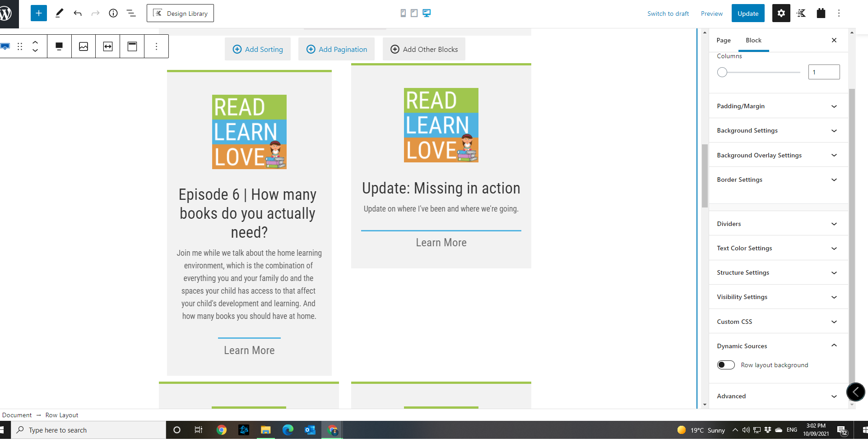Select the pencil edit tools icon
The width and height of the screenshot is (868, 447).
coord(59,14)
